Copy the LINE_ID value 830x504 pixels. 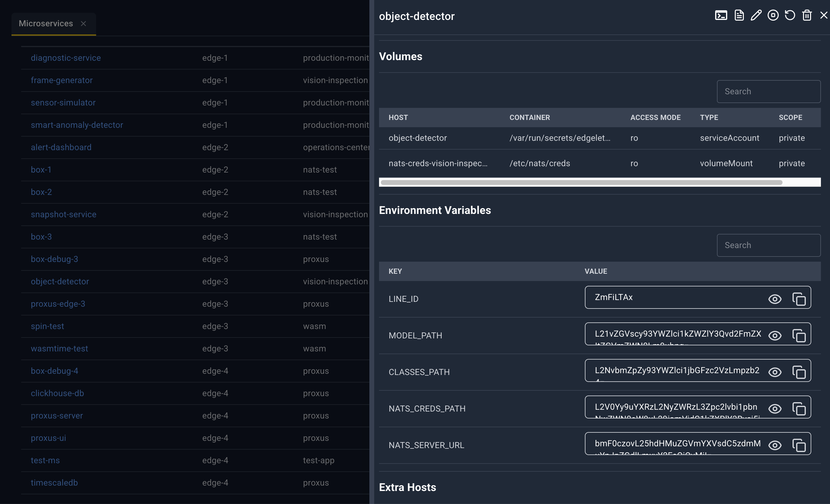pos(799,299)
